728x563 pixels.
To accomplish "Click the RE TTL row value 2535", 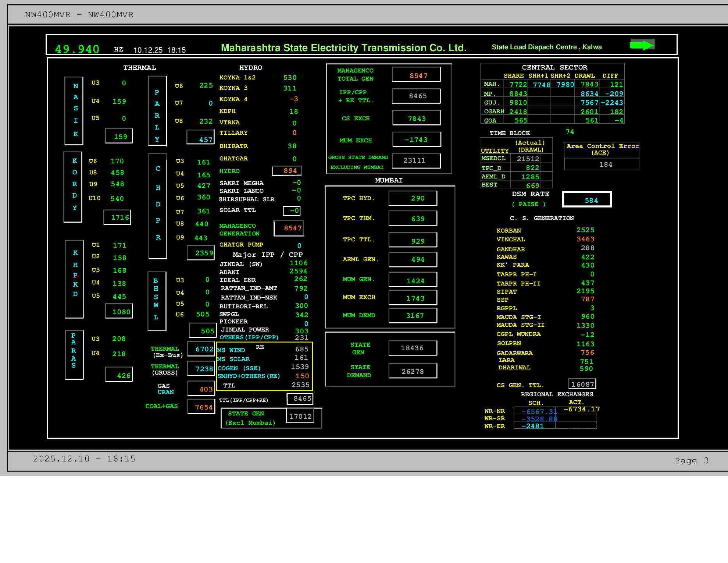I will pyautogui.click(x=300, y=385).
